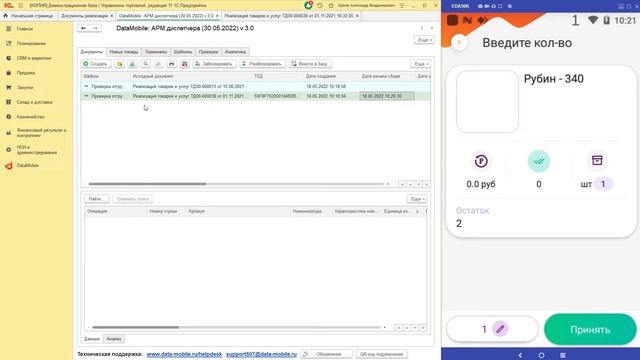Click the Заблокировать button
Image resolution: width=640 pixels, height=360 pixels.
(214, 64)
